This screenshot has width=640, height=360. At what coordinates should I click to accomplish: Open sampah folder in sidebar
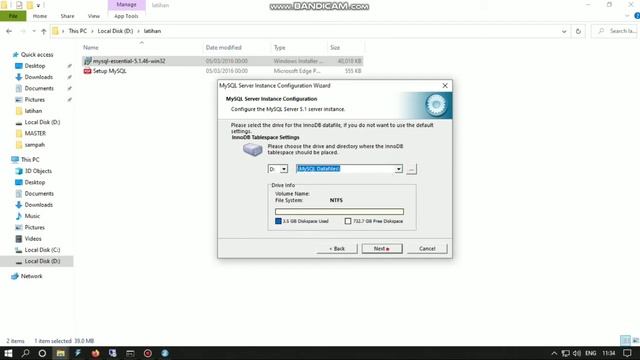(34, 144)
